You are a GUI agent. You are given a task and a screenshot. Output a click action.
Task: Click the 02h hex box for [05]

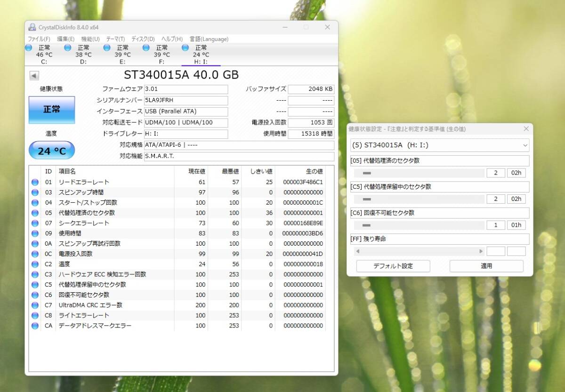(517, 173)
